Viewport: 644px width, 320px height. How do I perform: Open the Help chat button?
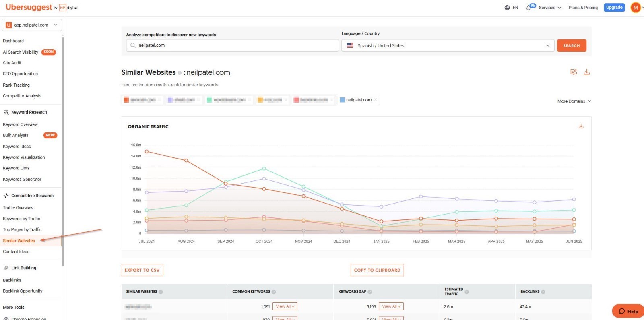pyautogui.click(x=628, y=311)
